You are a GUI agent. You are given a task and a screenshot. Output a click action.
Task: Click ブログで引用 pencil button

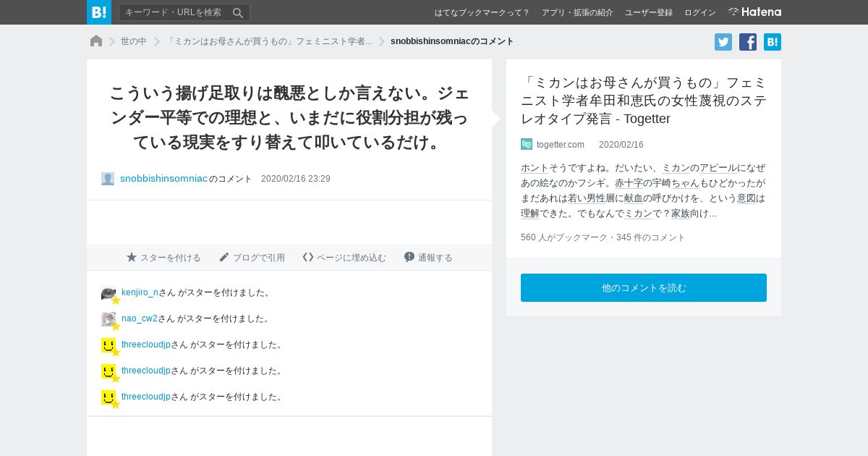click(x=252, y=258)
